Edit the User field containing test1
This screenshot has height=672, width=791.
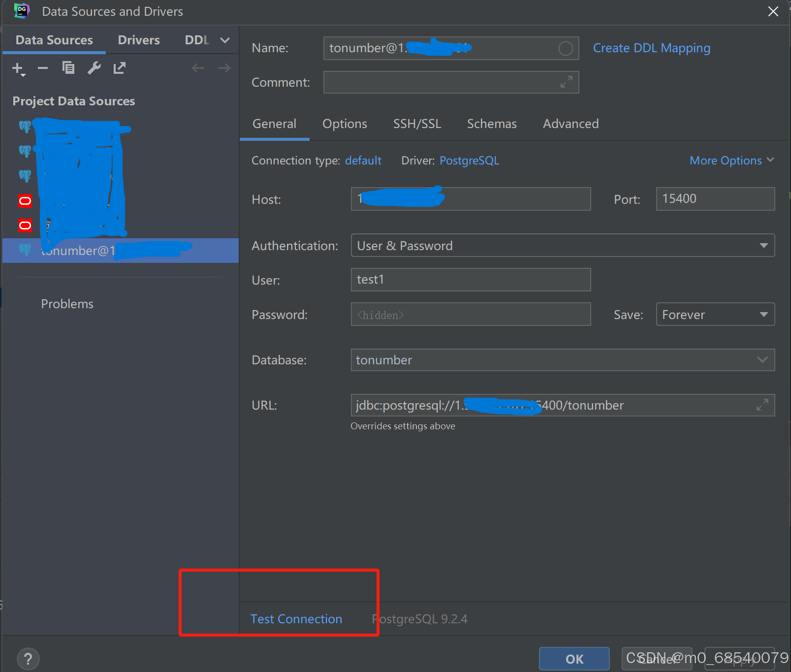[471, 280]
